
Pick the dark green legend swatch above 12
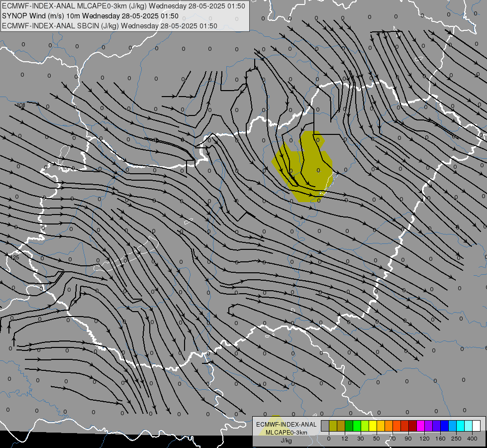[x=349, y=426]
